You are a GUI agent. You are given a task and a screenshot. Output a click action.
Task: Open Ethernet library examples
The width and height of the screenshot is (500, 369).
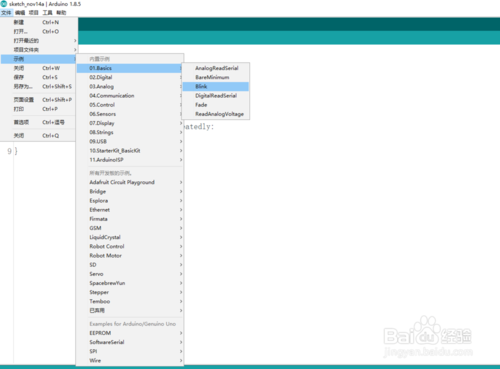[x=130, y=210]
